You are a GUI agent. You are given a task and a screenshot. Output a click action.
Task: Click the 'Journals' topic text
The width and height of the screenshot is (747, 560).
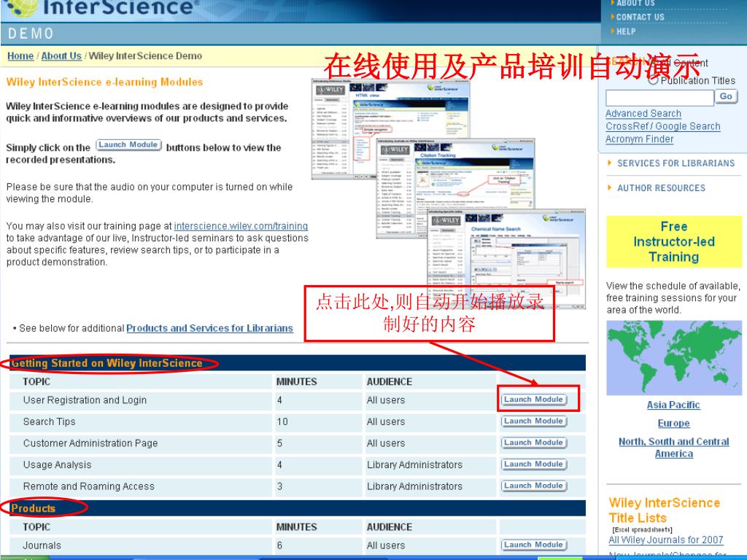(x=42, y=545)
